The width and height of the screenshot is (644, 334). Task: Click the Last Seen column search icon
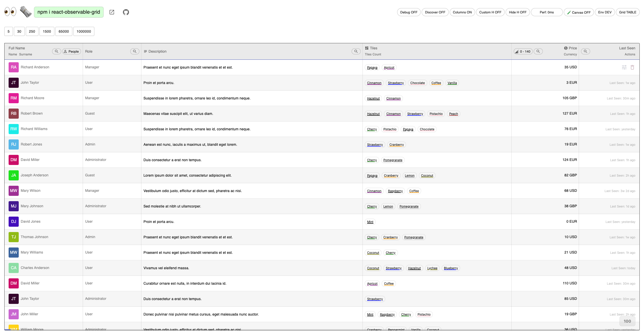pyautogui.click(x=585, y=51)
